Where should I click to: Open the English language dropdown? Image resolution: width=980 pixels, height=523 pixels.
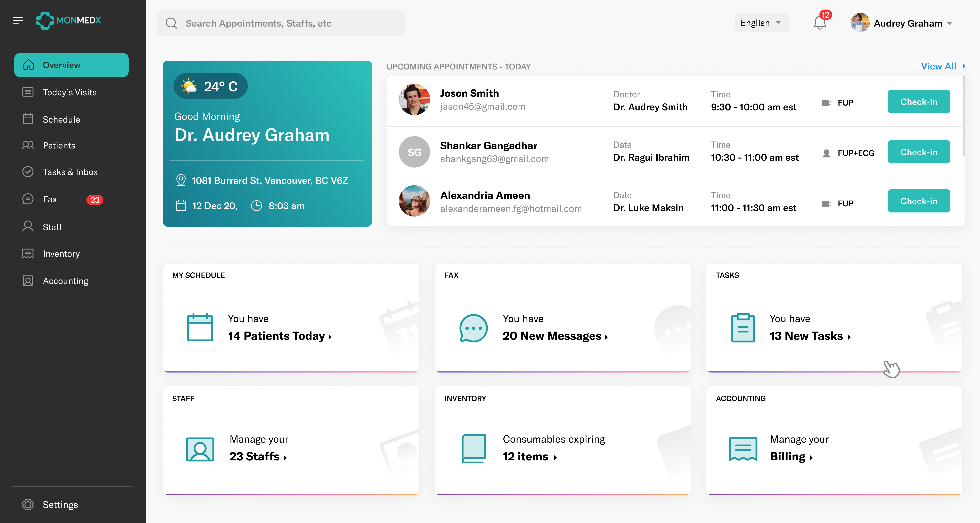761,23
